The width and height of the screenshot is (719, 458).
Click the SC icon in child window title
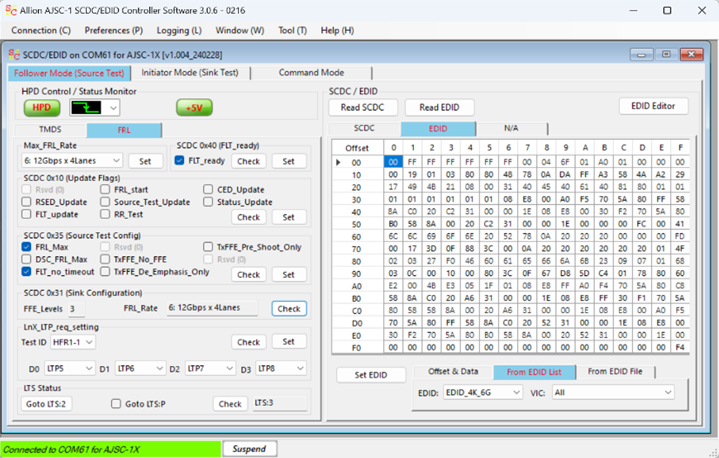coord(14,55)
